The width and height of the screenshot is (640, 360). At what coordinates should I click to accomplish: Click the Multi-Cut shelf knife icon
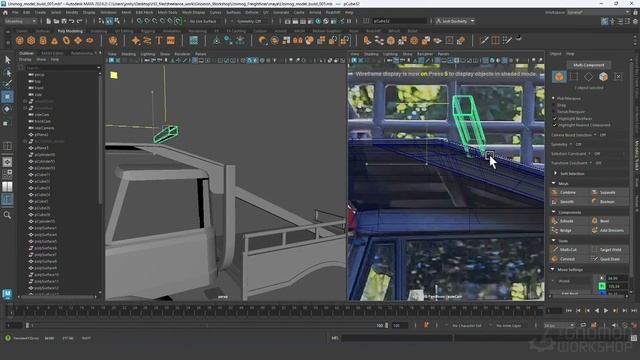point(484,40)
